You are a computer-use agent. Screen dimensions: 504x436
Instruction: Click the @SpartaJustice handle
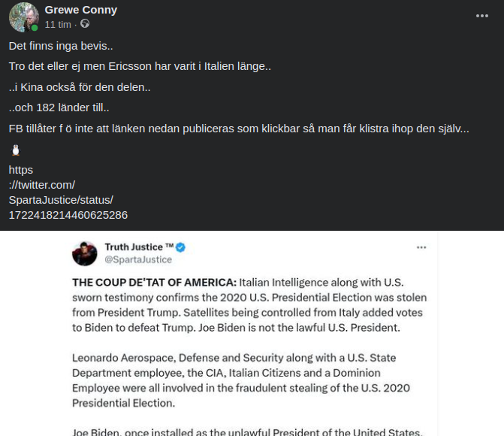[x=138, y=259]
